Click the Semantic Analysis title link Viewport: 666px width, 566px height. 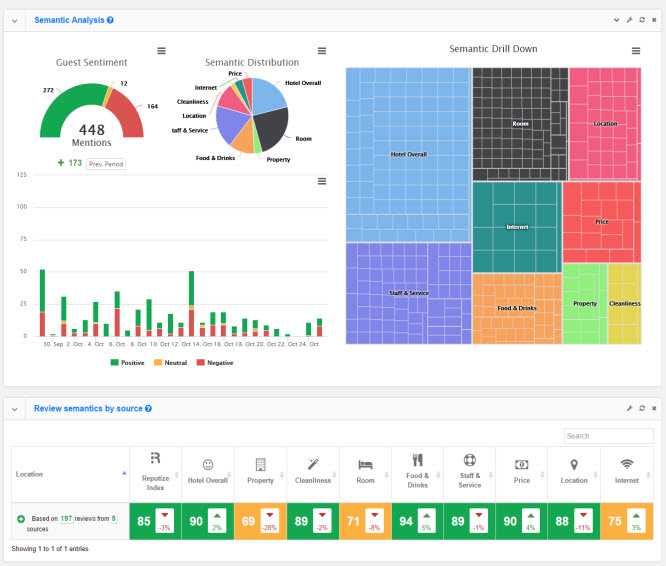click(x=68, y=20)
